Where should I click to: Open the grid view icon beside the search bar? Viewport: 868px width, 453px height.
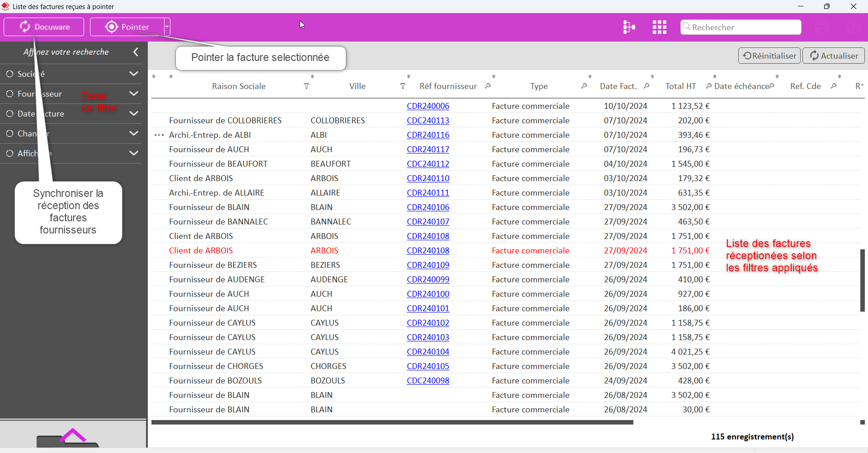[x=659, y=27]
